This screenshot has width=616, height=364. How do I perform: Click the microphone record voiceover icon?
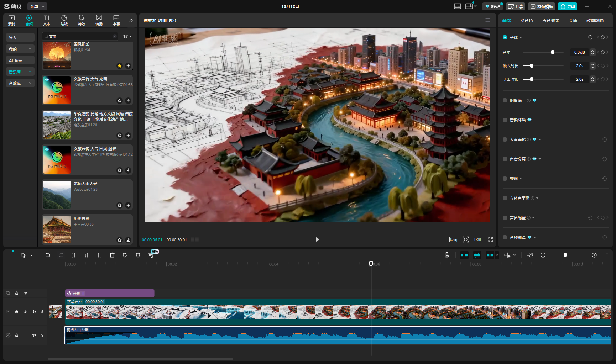447,255
